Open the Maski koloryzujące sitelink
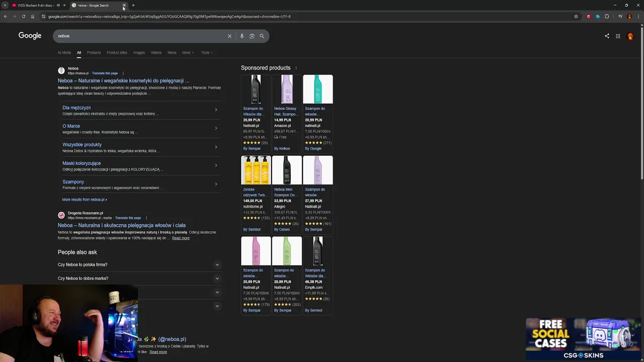The width and height of the screenshot is (644, 362). [x=82, y=163]
